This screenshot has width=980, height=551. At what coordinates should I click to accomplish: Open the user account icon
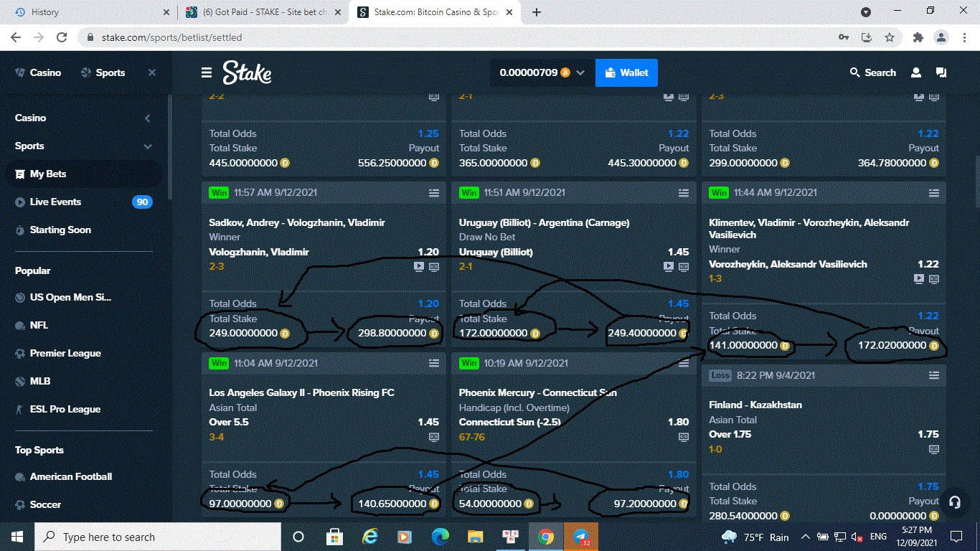(x=916, y=72)
